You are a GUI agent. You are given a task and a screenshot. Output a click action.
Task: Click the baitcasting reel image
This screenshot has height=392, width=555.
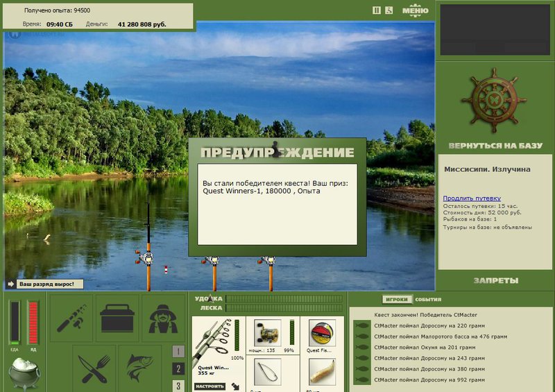click(268, 333)
